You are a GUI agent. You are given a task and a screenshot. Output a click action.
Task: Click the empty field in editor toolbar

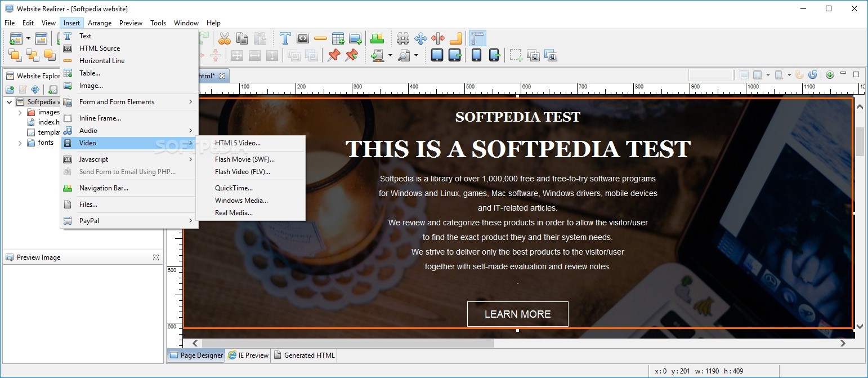[711, 75]
